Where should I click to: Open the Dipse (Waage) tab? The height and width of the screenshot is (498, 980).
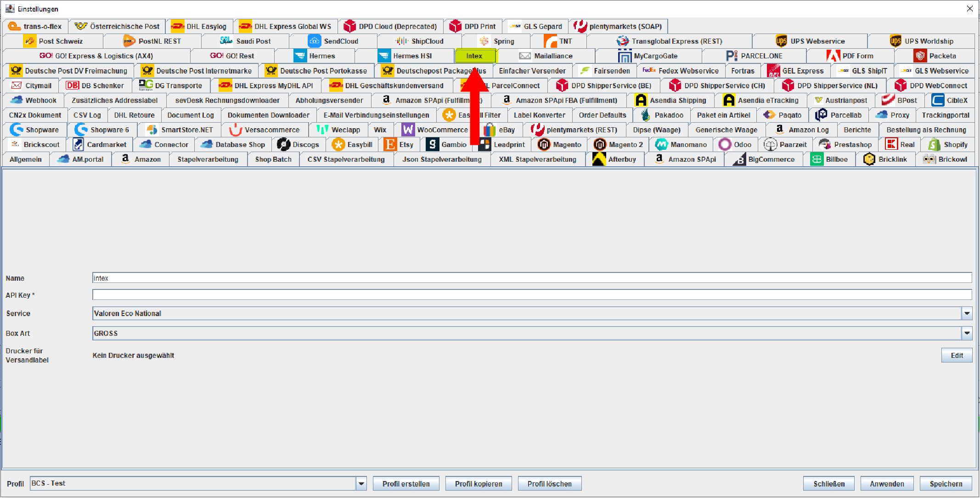click(657, 130)
